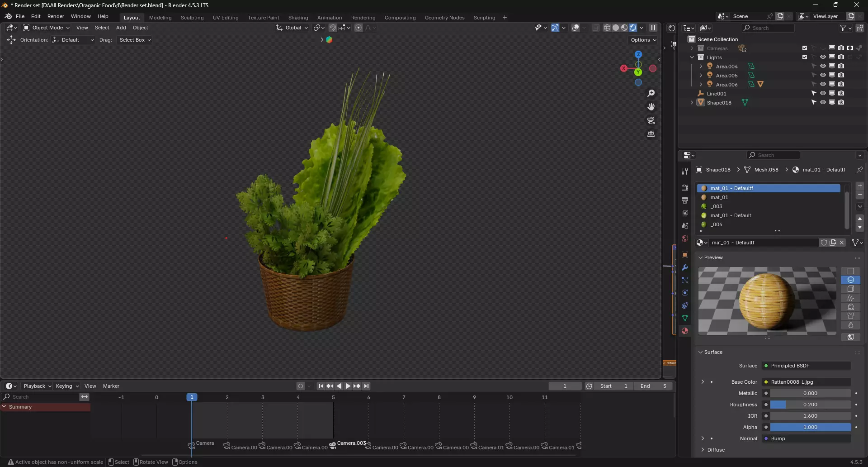Open timeline Playback popover
The width and height of the screenshot is (868, 467).
click(37, 386)
